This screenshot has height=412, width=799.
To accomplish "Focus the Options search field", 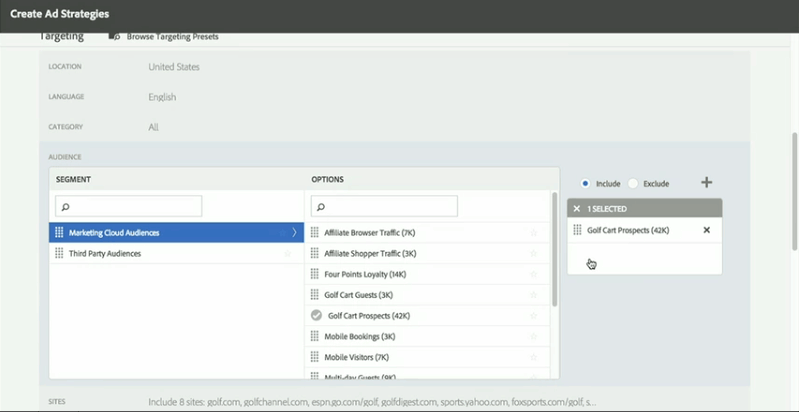I will pyautogui.click(x=384, y=206).
